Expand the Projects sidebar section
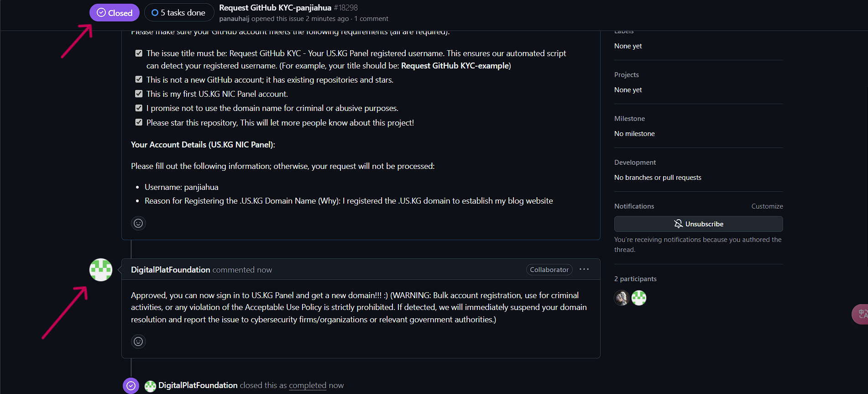This screenshot has height=394, width=868. tap(627, 75)
